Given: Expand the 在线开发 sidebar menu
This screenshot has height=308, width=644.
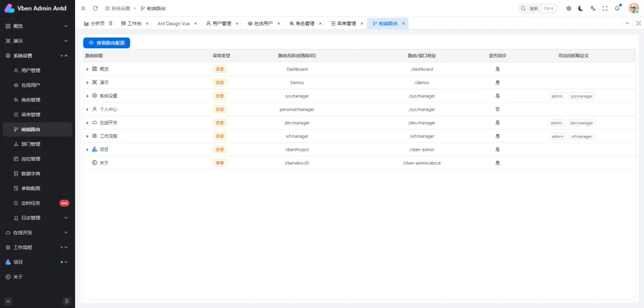Looking at the screenshot, I should 38,232.
